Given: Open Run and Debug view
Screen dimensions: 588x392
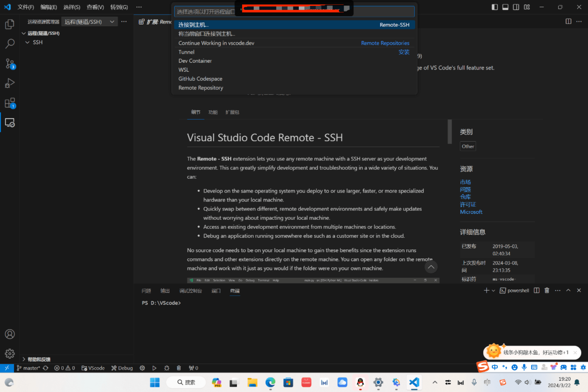Looking at the screenshot, I should pos(10,83).
